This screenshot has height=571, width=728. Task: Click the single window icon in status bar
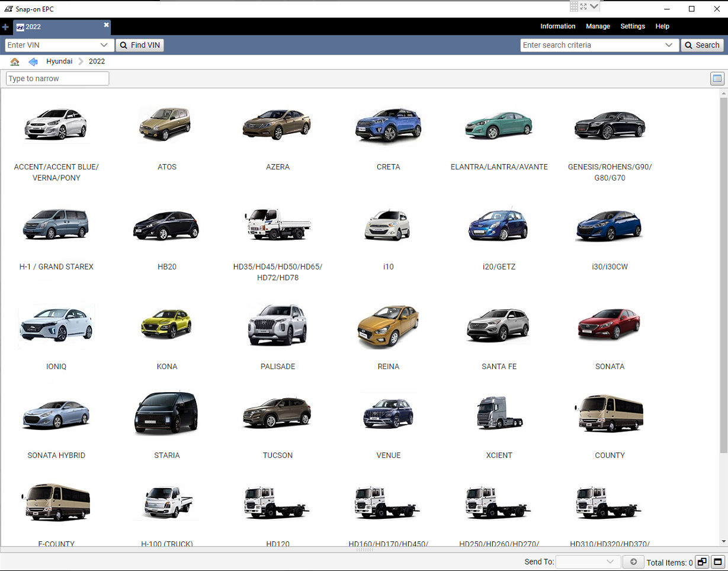[718, 562]
